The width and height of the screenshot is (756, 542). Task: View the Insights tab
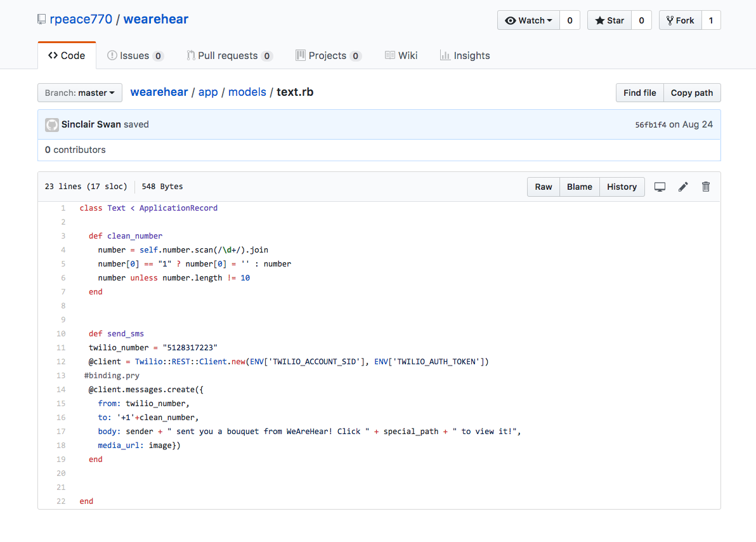[465, 56]
